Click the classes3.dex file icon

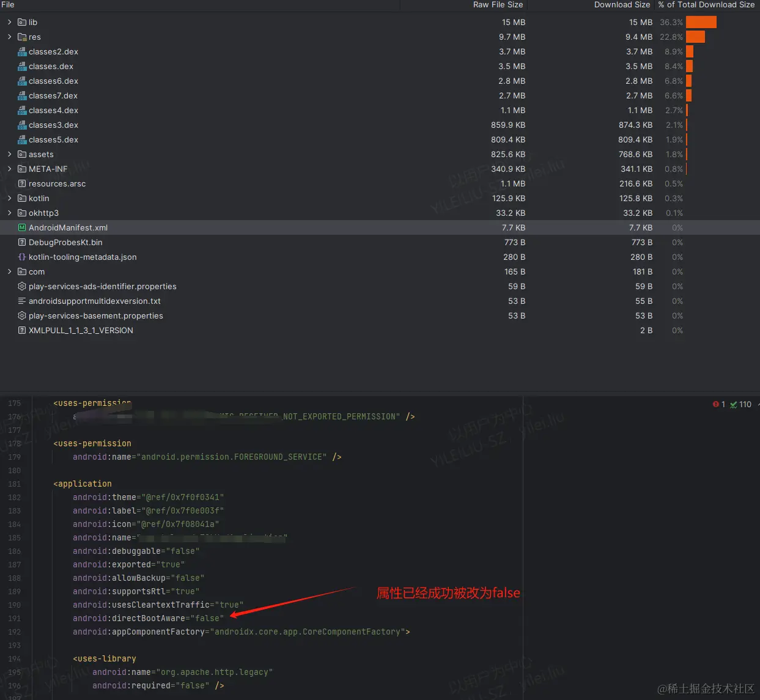[x=22, y=125]
